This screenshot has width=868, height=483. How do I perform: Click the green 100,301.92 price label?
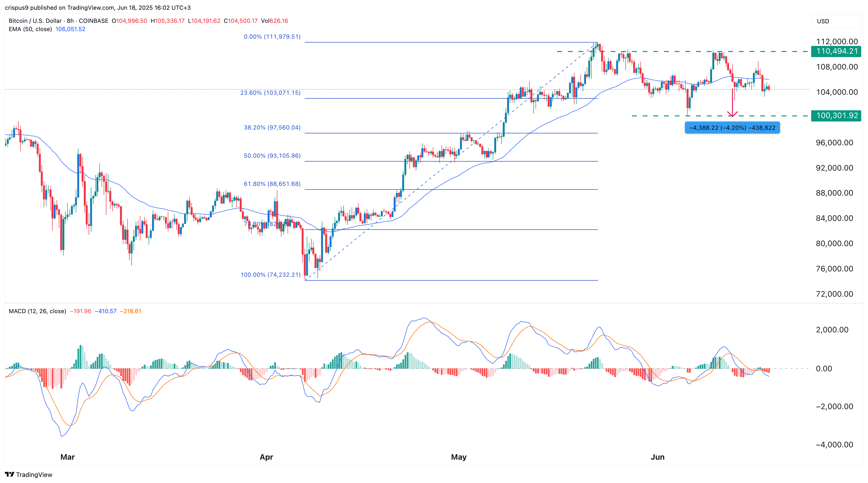point(836,116)
